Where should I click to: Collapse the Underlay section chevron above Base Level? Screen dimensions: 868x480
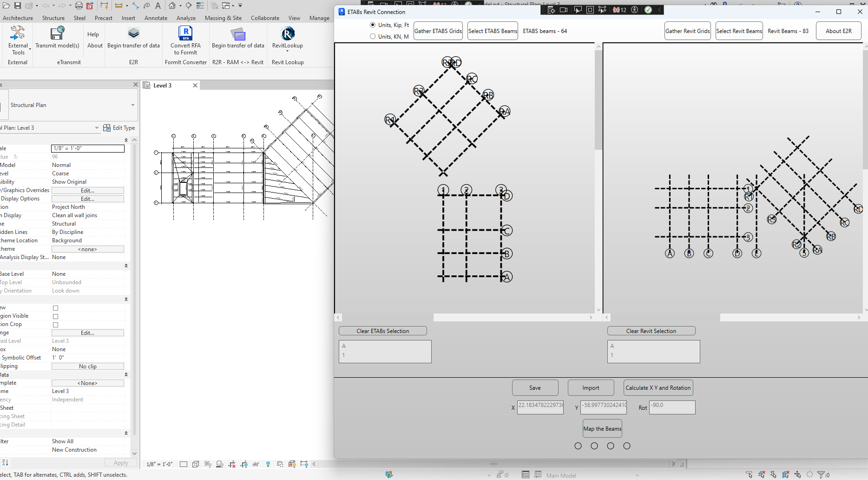(126, 266)
